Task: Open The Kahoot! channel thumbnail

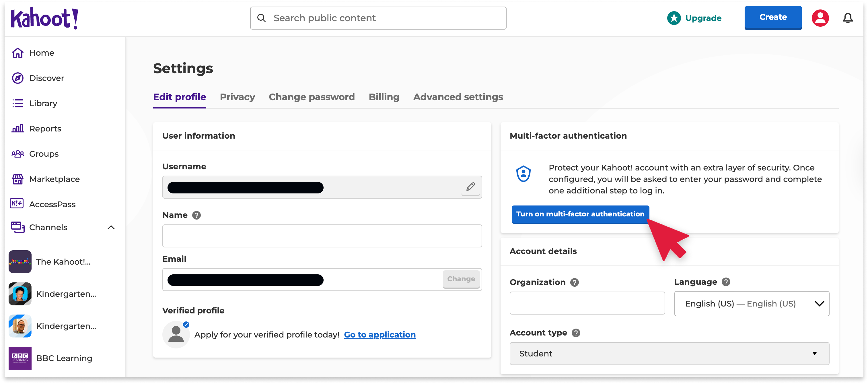Action: click(x=20, y=262)
